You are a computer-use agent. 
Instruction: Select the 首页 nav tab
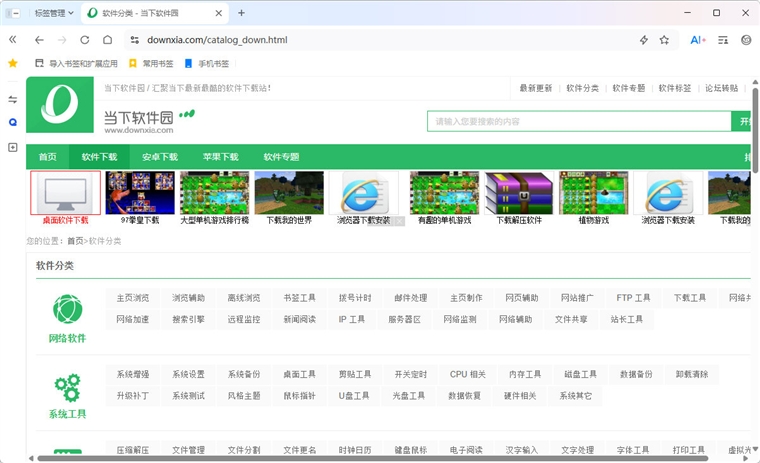(x=48, y=157)
